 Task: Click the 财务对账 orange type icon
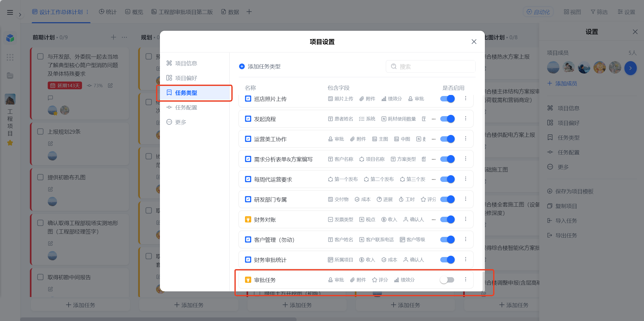tap(248, 219)
